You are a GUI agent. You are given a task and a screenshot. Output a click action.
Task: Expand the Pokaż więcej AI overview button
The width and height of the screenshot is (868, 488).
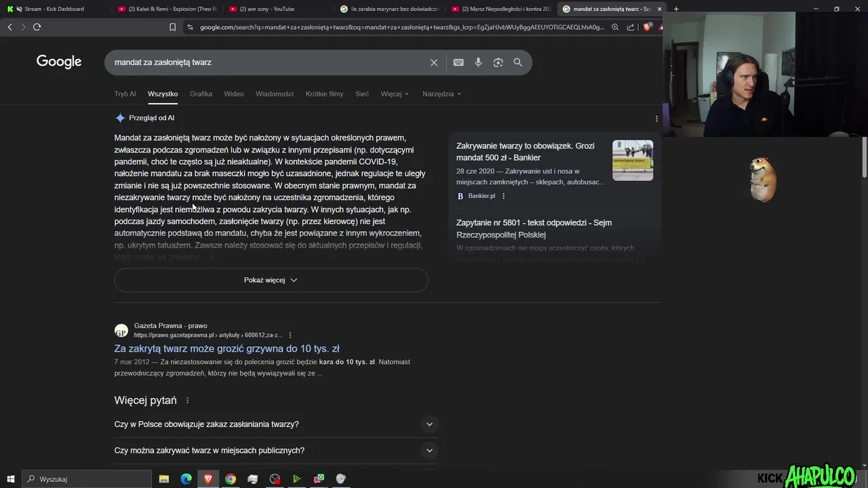click(271, 280)
